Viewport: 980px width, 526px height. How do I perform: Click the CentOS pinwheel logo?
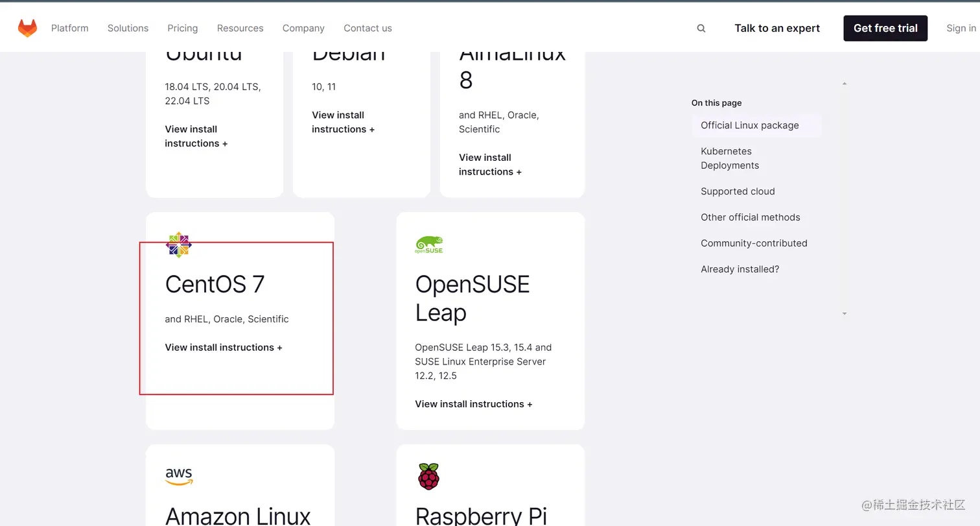tap(179, 245)
